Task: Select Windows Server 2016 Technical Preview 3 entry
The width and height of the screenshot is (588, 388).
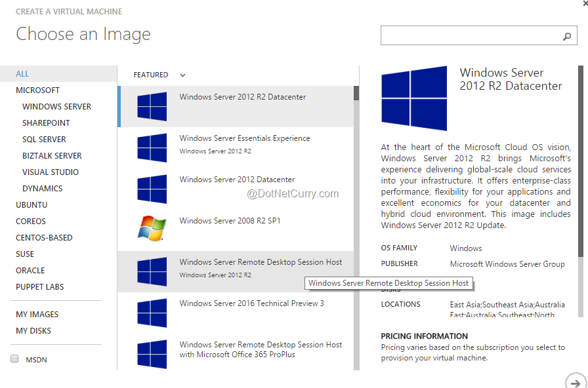Action: tap(236, 313)
